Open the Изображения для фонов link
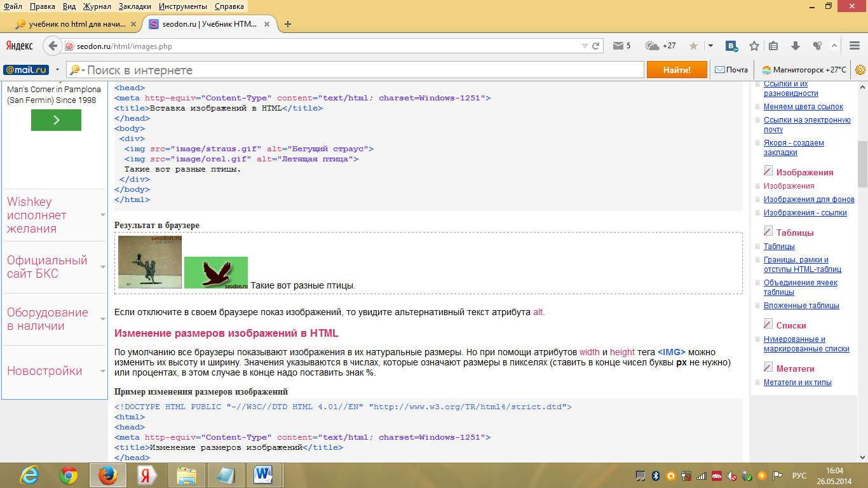This screenshot has width=868, height=488. pyautogui.click(x=809, y=200)
